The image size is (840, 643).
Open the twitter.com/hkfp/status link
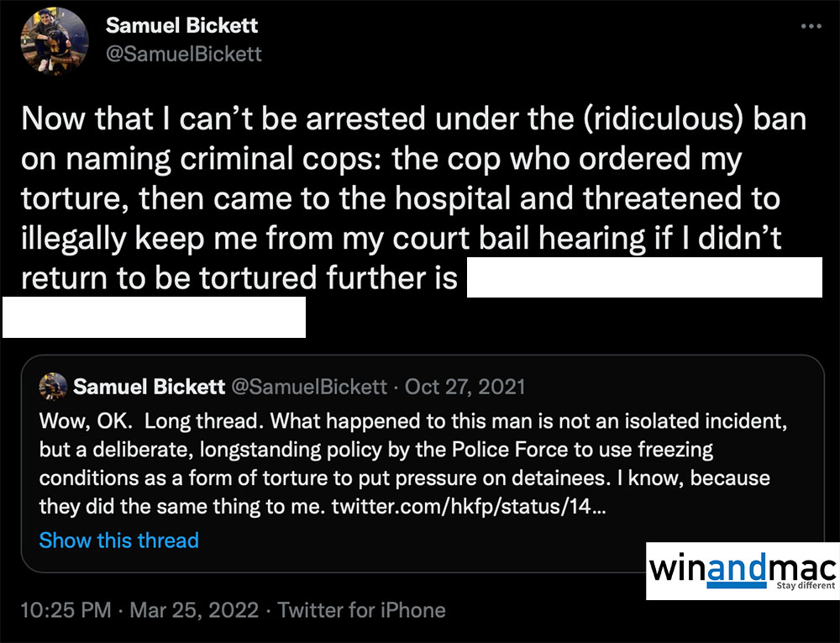tap(465, 507)
